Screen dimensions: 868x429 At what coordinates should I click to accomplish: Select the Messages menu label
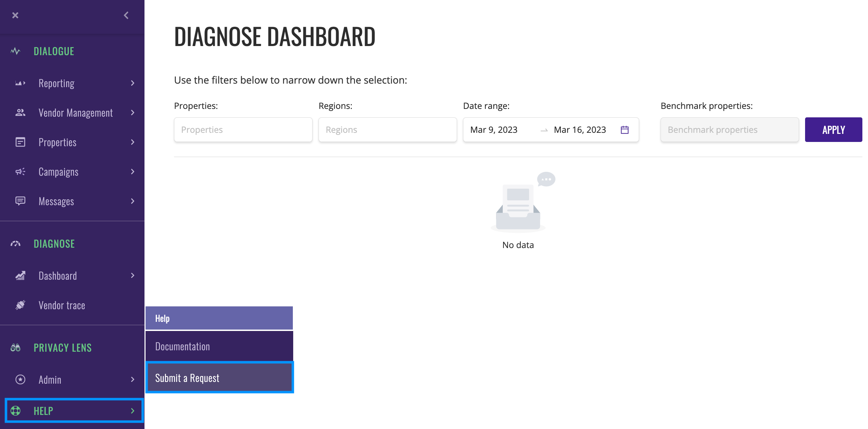click(x=56, y=201)
